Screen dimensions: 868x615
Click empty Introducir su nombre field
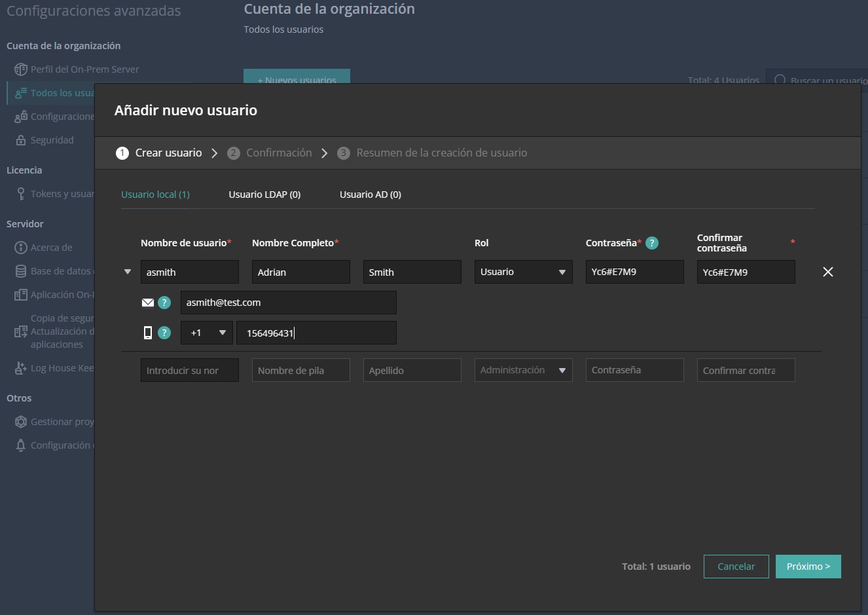pyautogui.click(x=190, y=370)
